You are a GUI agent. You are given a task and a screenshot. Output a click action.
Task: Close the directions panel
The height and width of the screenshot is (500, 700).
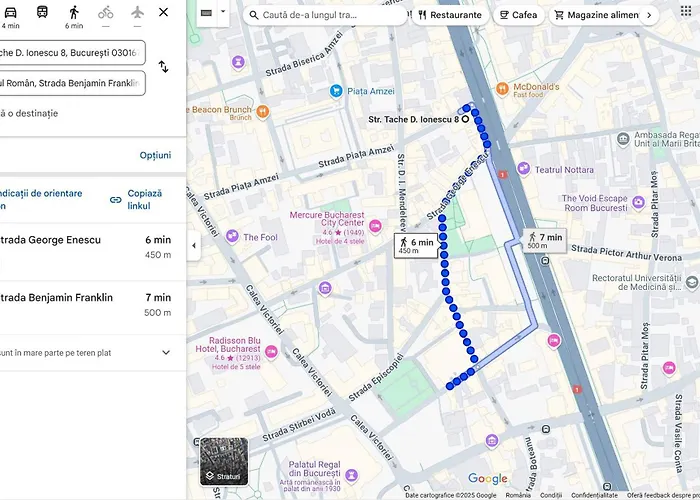click(164, 13)
